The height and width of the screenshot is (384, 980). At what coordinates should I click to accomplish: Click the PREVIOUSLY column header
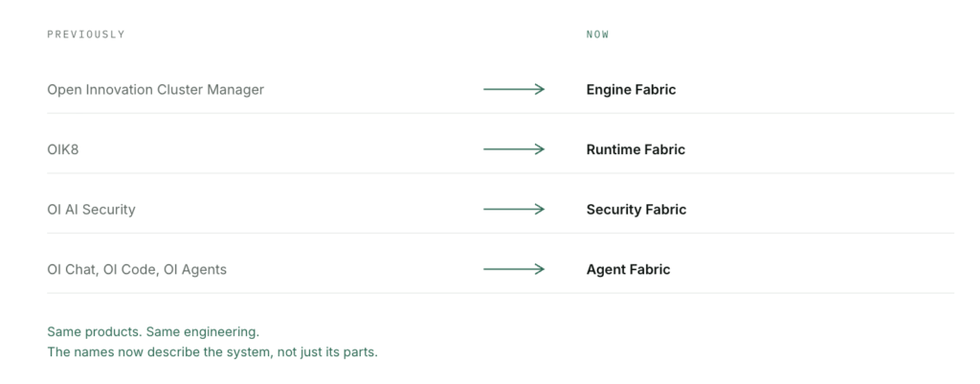click(x=86, y=34)
